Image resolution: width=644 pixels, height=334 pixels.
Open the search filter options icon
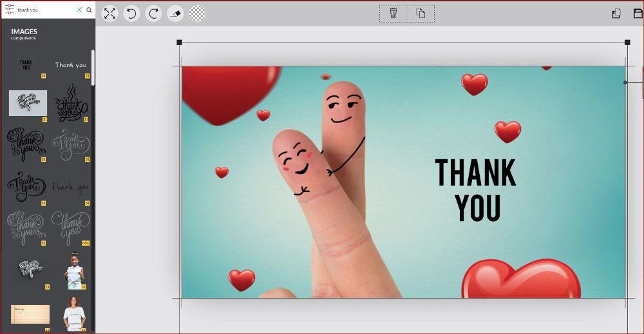click(x=10, y=9)
